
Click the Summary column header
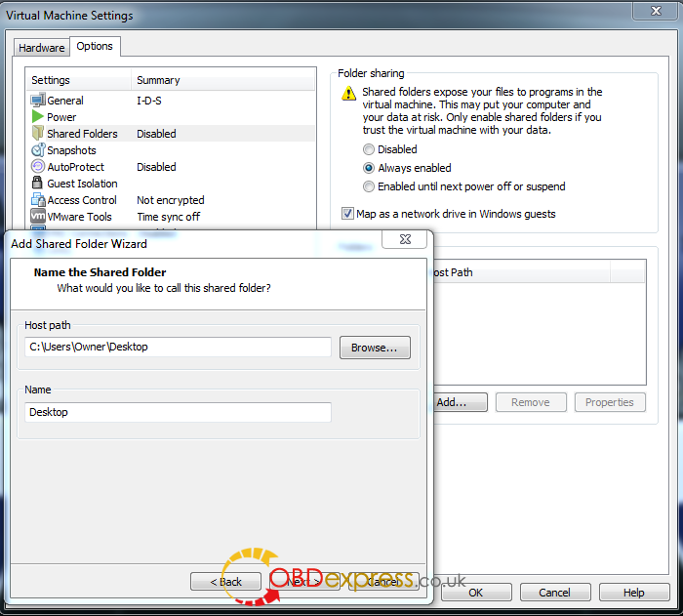click(222, 80)
